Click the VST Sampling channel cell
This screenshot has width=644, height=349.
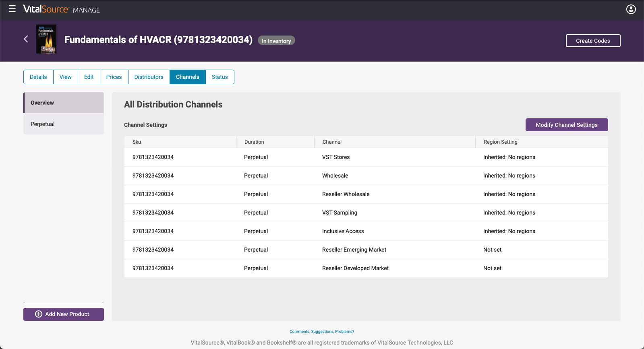(340, 213)
